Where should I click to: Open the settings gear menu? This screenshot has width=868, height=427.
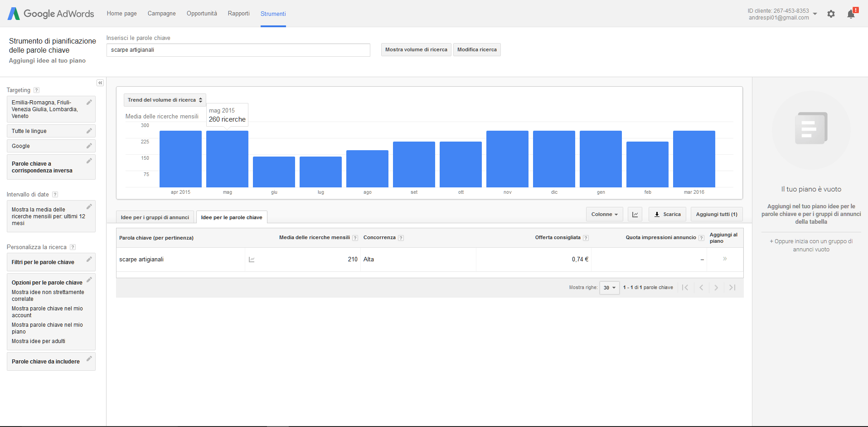pos(831,14)
